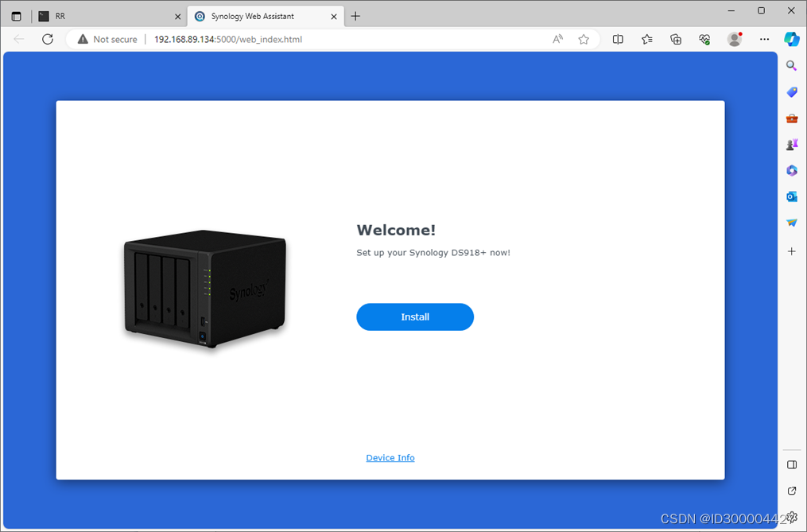807x532 pixels.
Task: Open the Favorites list icon
Action: click(x=647, y=39)
